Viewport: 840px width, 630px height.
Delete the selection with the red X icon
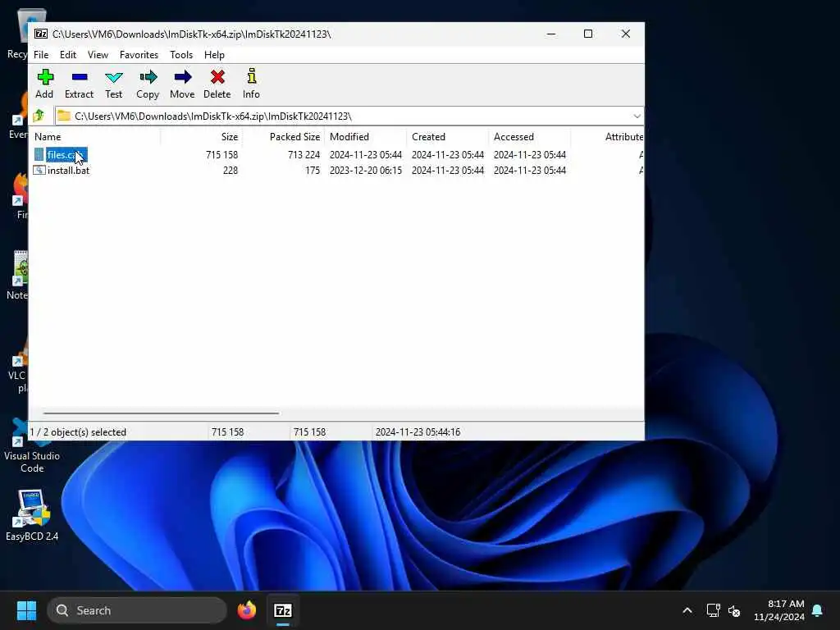click(x=217, y=77)
